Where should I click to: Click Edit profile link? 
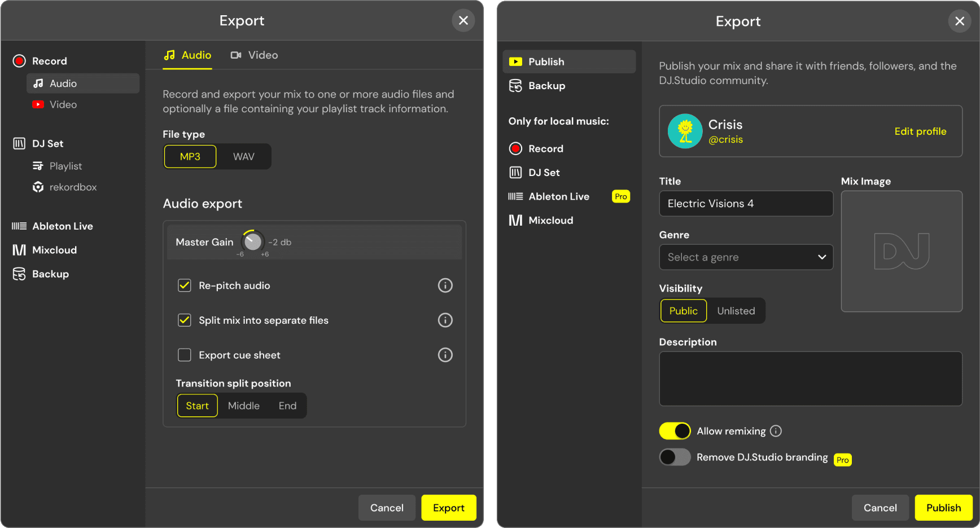pos(920,131)
